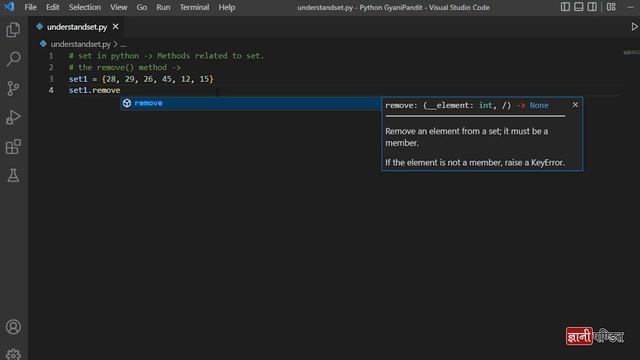Place cursor in '# set in python' comment
The height and width of the screenshot is (360, 640).
pyautogui.click(x=167, y=56)
